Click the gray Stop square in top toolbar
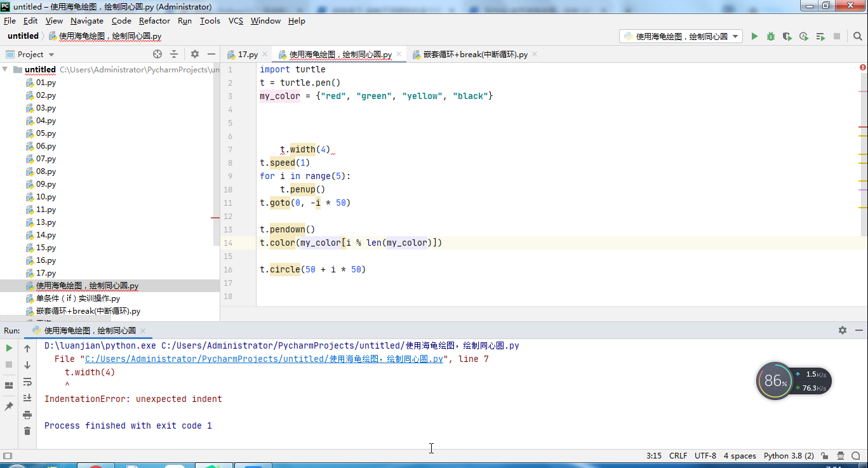The width and height of the screenshot is (868, 468). pos(837,37)
